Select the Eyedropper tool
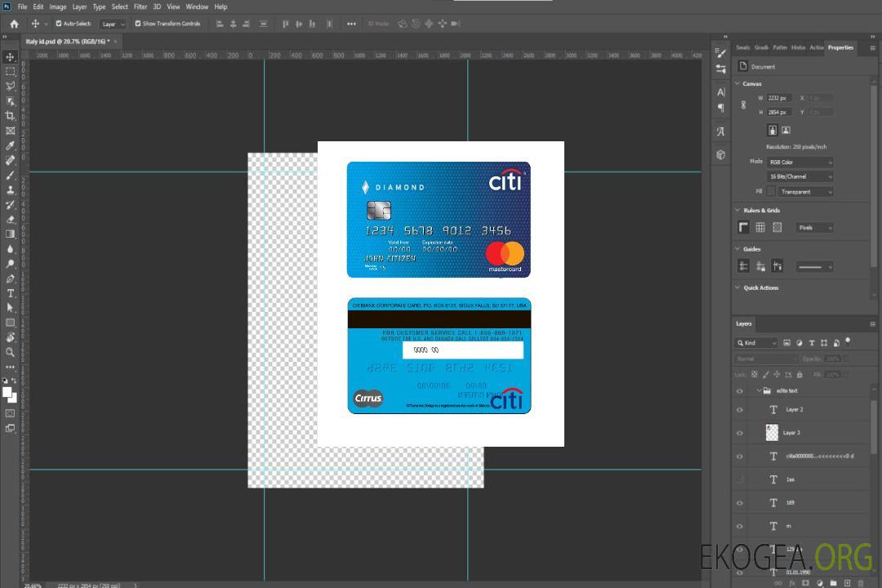 point(10,145)
